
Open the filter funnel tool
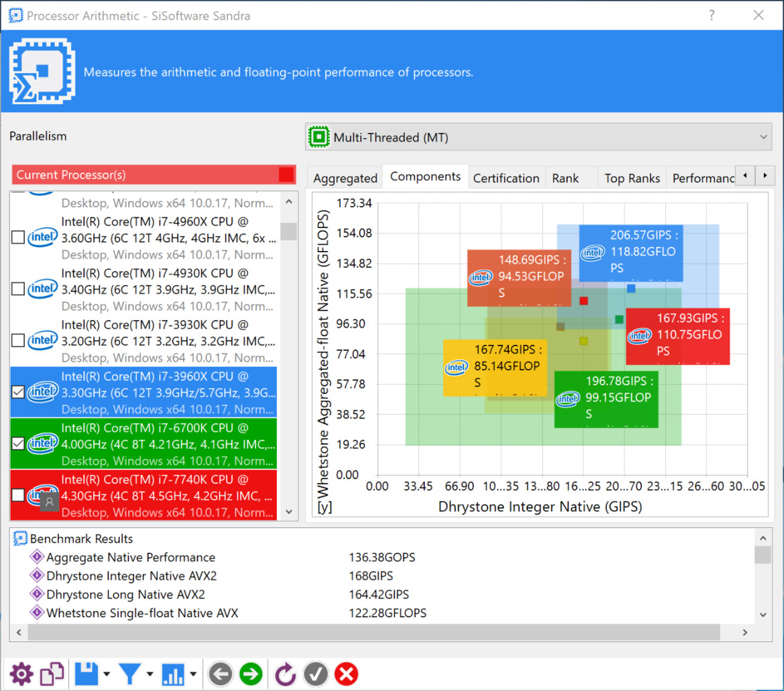pos(130,674)
